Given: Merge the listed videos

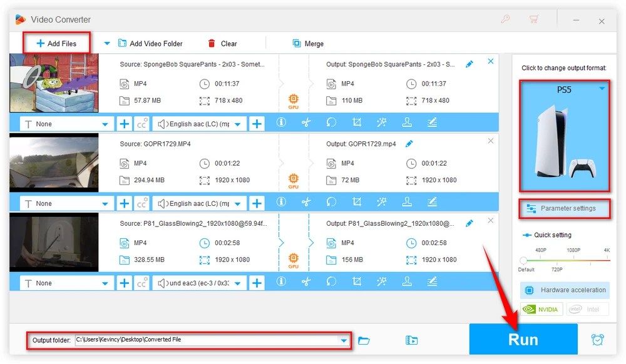Looking at the screenshot, I should point(308,43).
